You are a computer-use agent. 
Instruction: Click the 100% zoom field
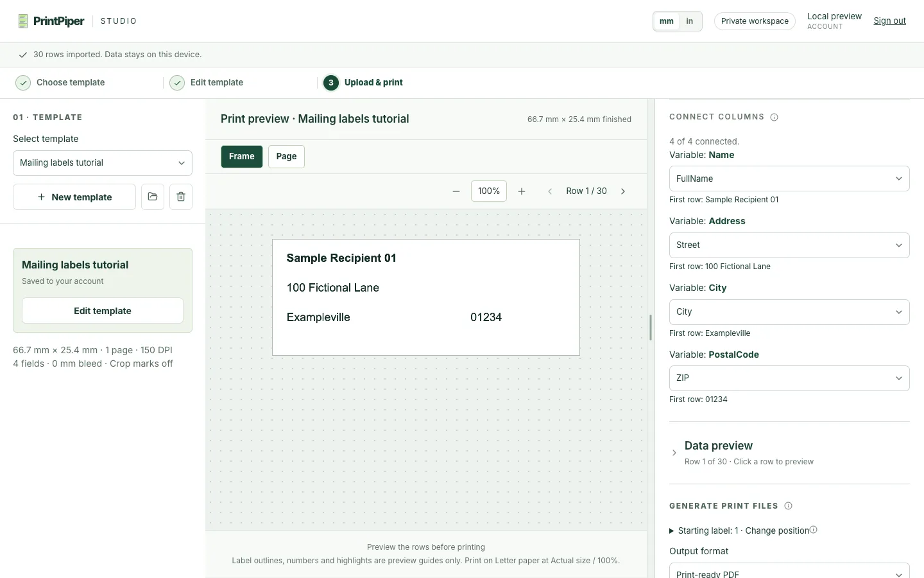click(x=489, y=191)
